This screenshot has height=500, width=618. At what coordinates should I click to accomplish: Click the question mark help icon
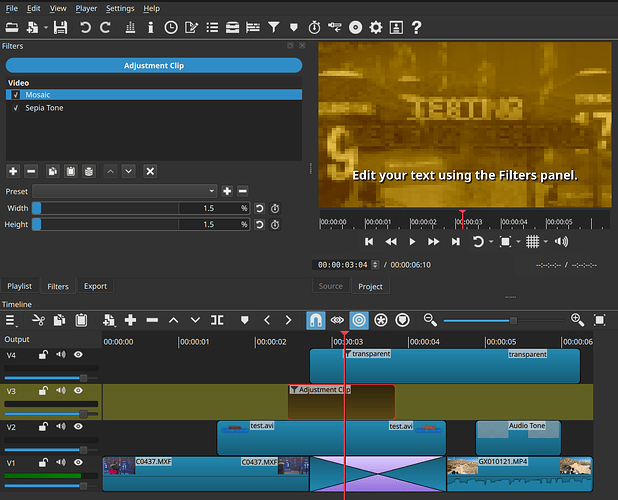(x=417, y=27)
